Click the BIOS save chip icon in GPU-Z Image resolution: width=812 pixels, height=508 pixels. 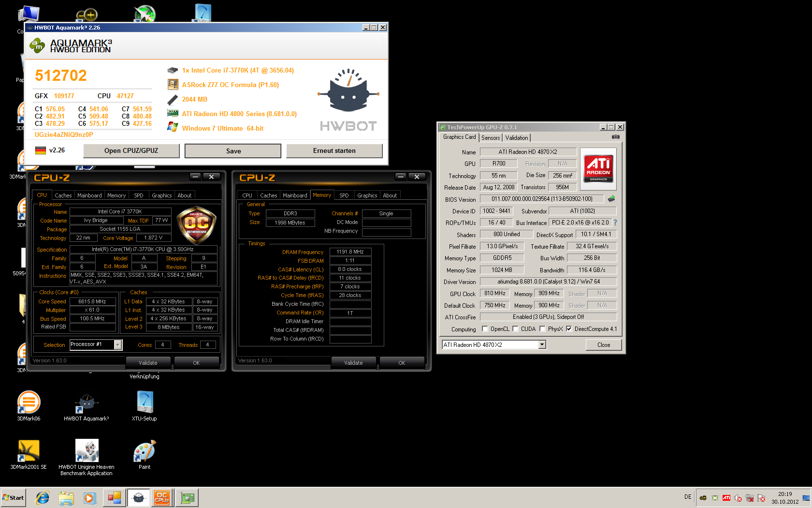(611, 199)
